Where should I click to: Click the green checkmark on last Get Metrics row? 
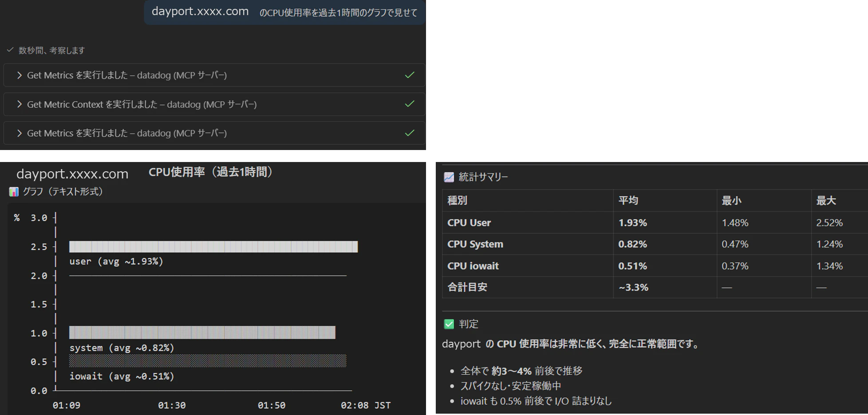click(x=410, y=133)
